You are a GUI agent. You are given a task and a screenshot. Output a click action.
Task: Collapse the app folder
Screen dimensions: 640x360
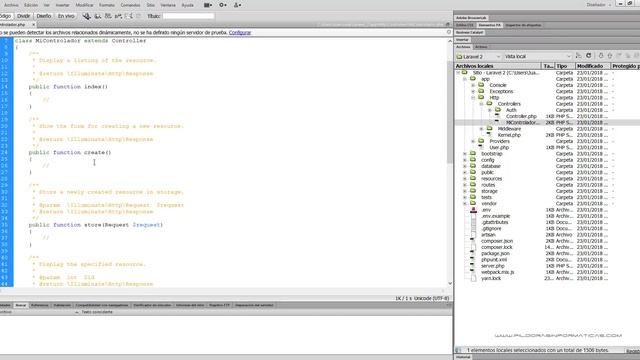click(465, 79)
